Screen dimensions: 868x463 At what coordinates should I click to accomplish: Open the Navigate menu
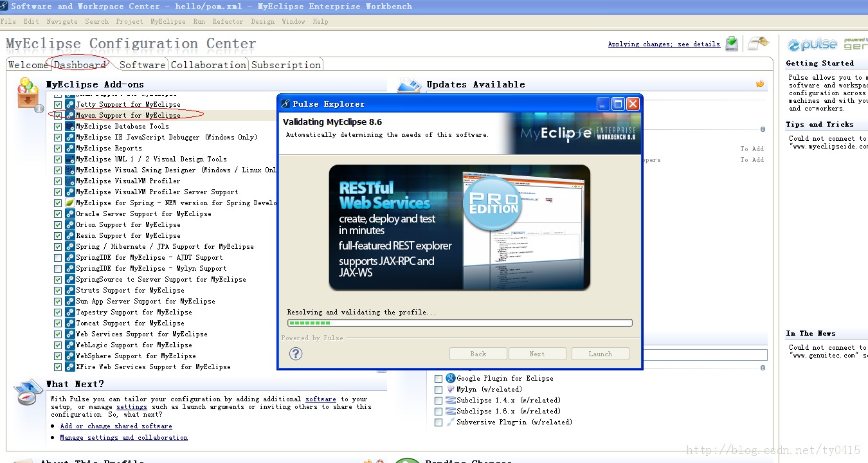62,21
